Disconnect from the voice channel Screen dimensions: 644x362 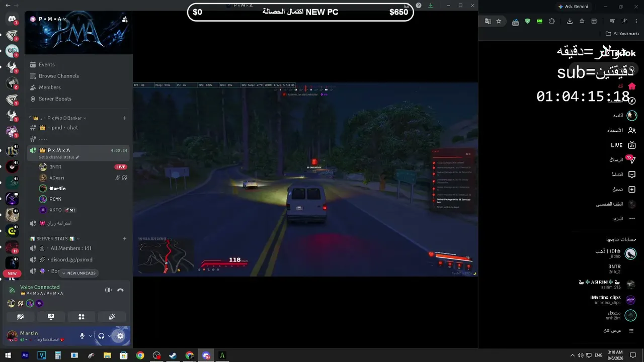pyautogui.click(x=120, y=290)
